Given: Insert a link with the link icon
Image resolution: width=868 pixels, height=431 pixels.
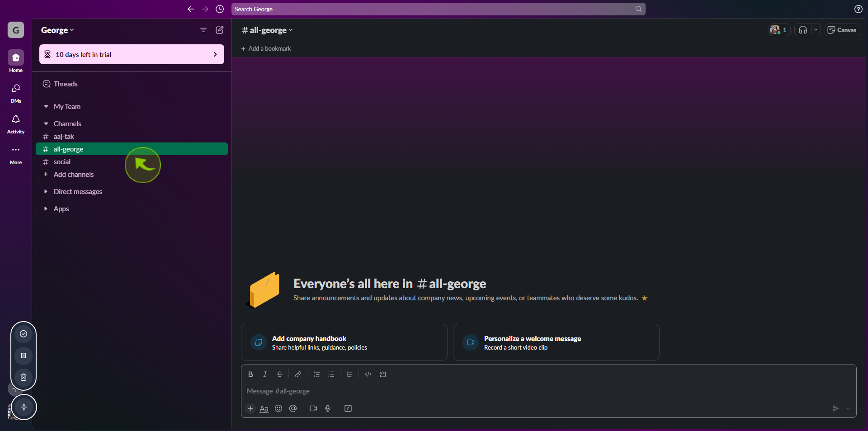Looking at the screenshot, I should pyautogui.click(x=298, y=374).
